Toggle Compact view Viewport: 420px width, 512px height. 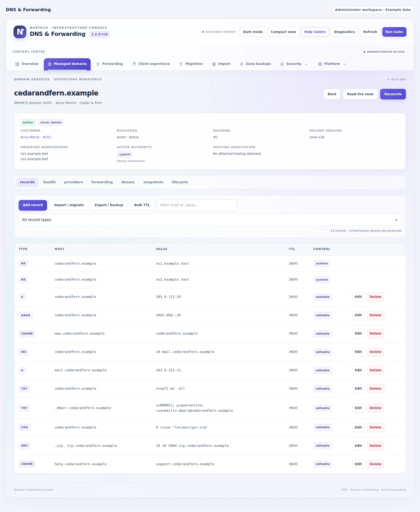pyautogui.click(x=283, y=32)
